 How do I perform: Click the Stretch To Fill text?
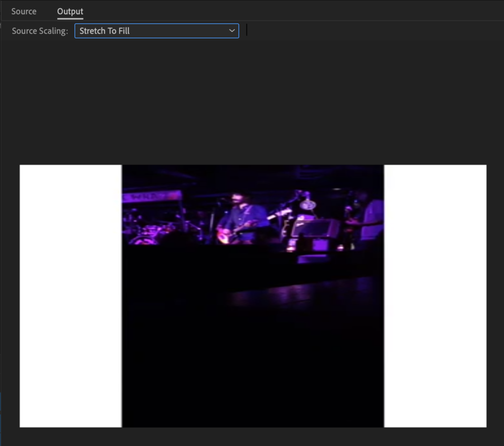[x=104, y=31]
